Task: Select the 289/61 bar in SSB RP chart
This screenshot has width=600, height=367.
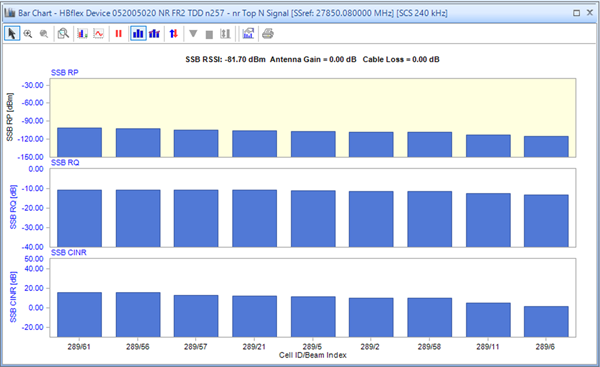Action: [80, 142]
